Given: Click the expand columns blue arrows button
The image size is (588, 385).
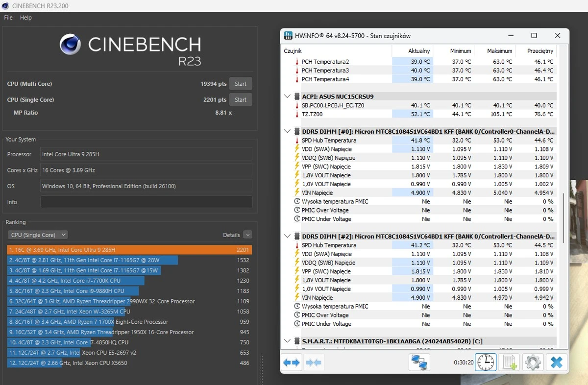Looking at the screenshot, I should [x=291, y=362].
